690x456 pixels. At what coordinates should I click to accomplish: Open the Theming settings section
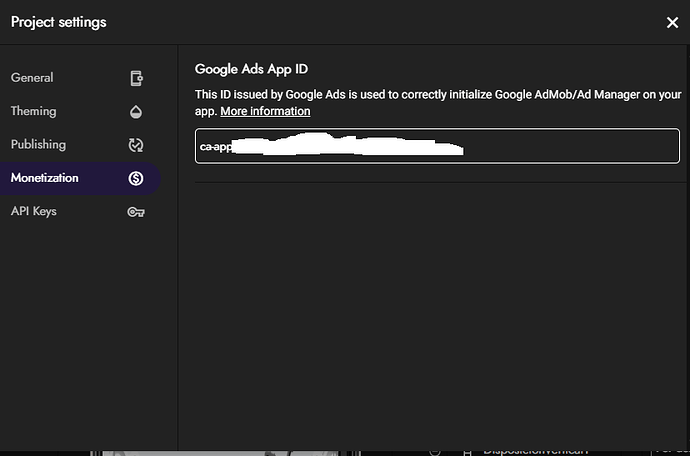click(80, 111)
